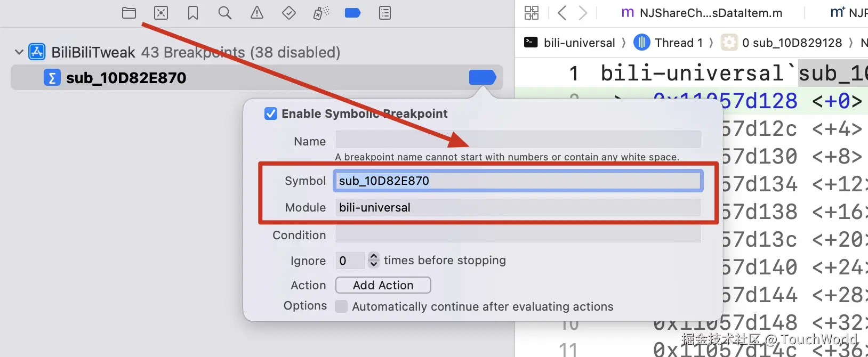This screenshot has height=357, width=868.
Task: Open the Source Control navigator icon
Action: pyautogui.click(x=161, y=13)
